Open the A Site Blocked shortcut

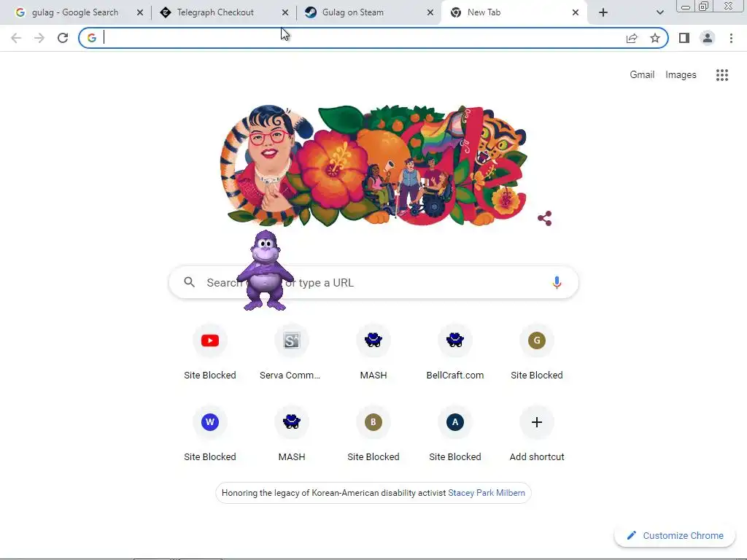click(x=455, y=434)
